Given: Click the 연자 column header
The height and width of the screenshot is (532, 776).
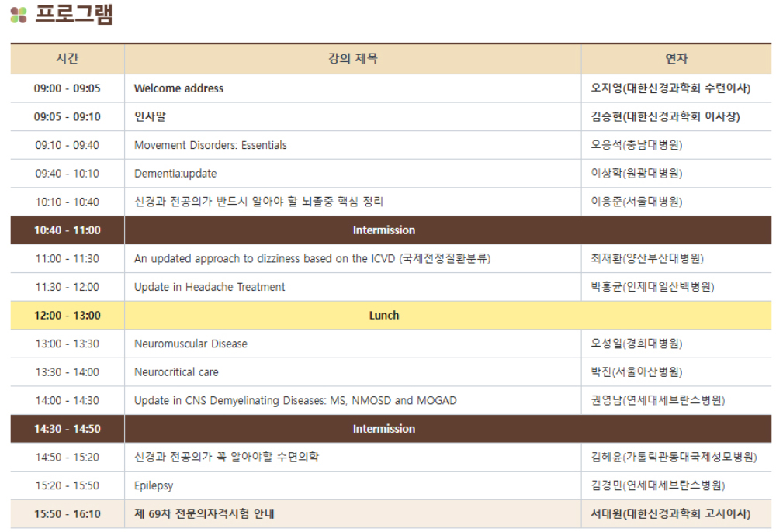Looking at the screenshot, I should [x=676, y=59].
